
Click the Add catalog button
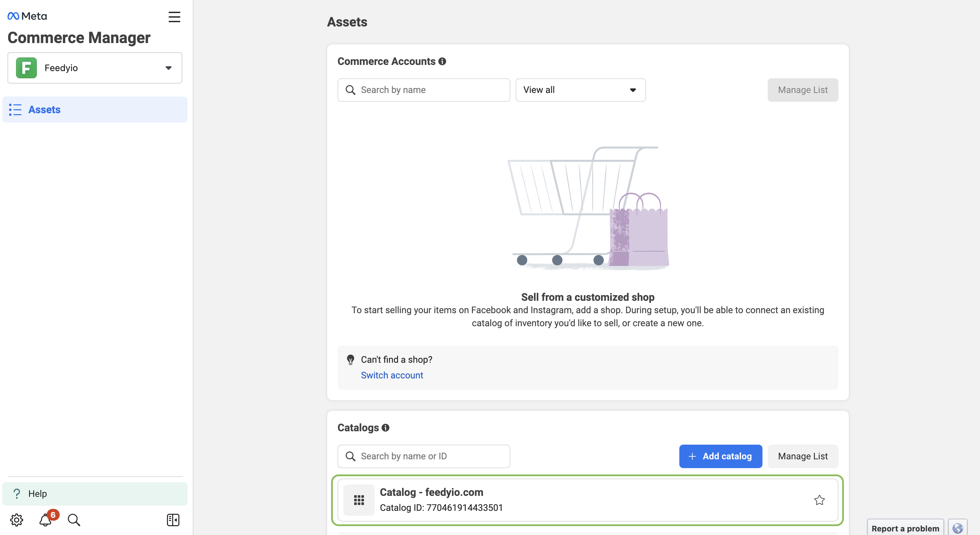coord(720,456)
